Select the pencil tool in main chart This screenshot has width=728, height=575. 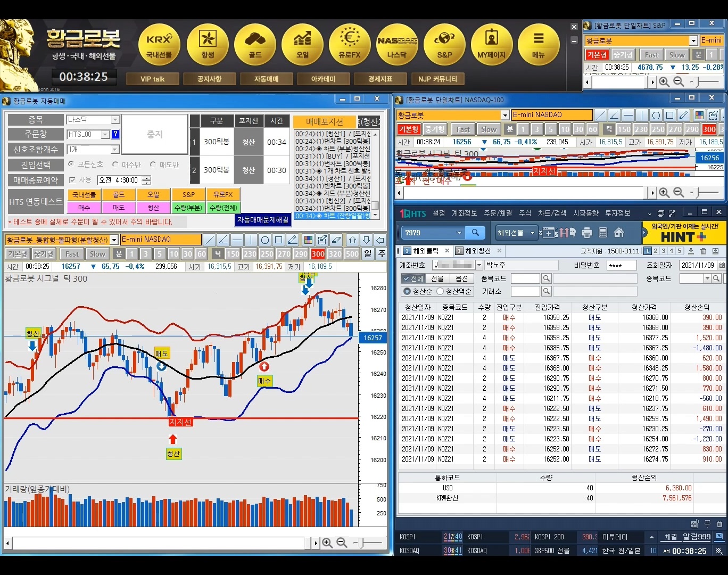point(293,240)
